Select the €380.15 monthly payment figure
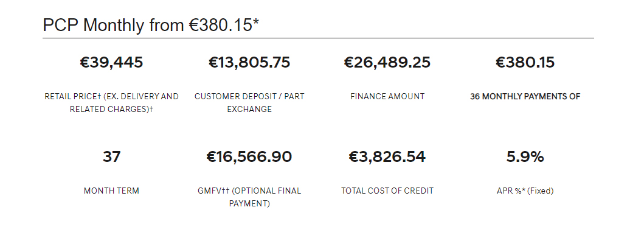644x235 pixels. coord(525,63)
